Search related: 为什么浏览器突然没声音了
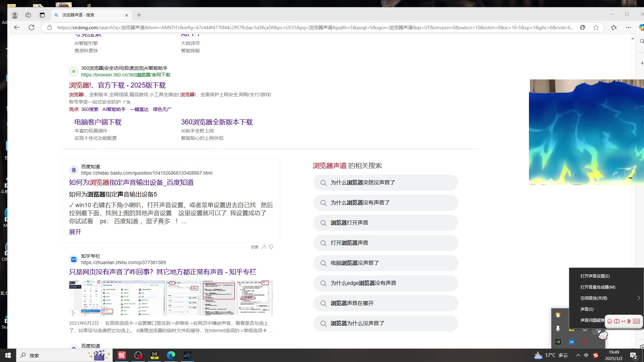 385,183
